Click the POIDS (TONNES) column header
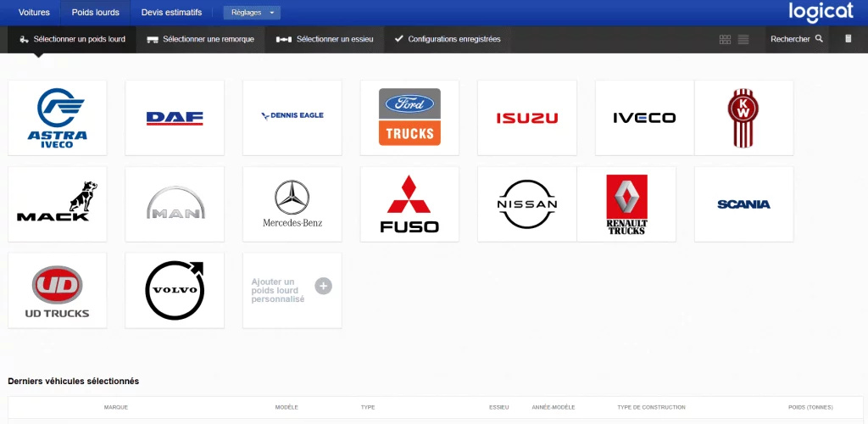868x424 pixels. click(810, 407)
